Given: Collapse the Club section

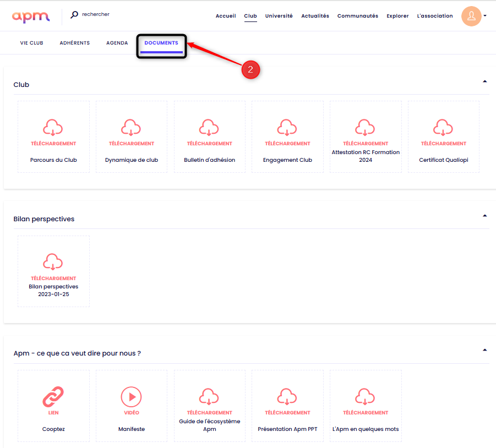Looking at the screenshot, I should [x=484, y=81].
